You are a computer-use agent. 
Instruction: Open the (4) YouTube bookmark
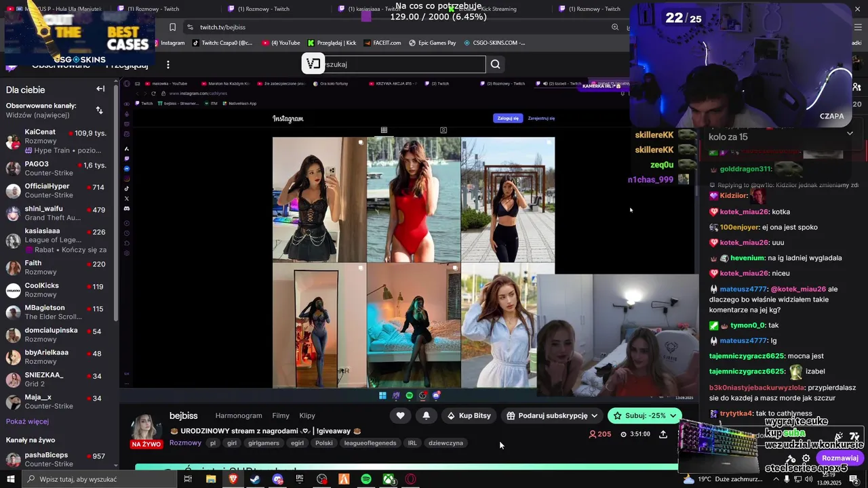pyautogui.click(x=280, y=43)
